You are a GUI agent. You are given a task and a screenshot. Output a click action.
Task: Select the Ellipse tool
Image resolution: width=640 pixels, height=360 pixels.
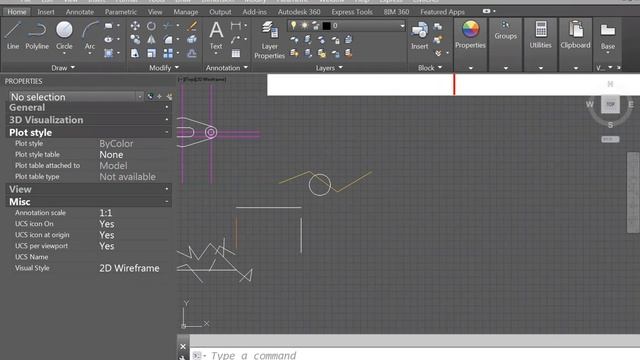[109, 40]
